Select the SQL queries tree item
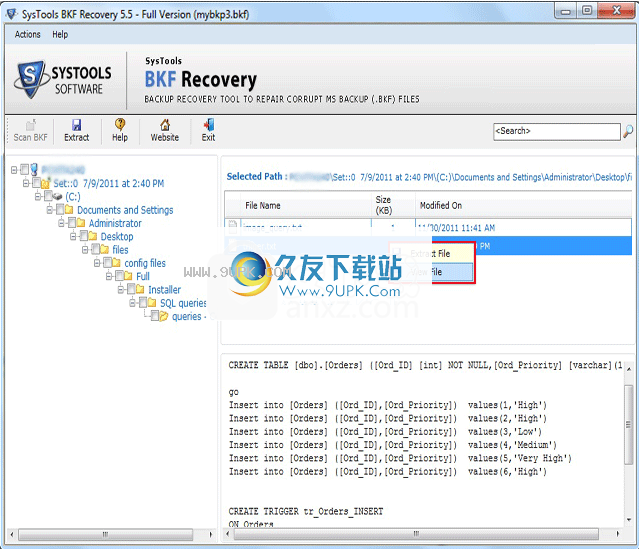Image resolution: width=639 pixels, height=549 pixels. click(x=183, y=303)
